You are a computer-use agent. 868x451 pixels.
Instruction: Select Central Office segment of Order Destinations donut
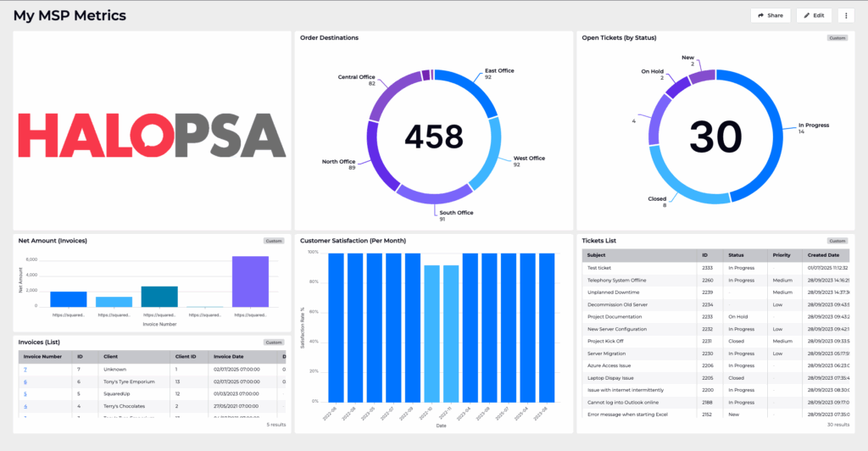[391, 92]
